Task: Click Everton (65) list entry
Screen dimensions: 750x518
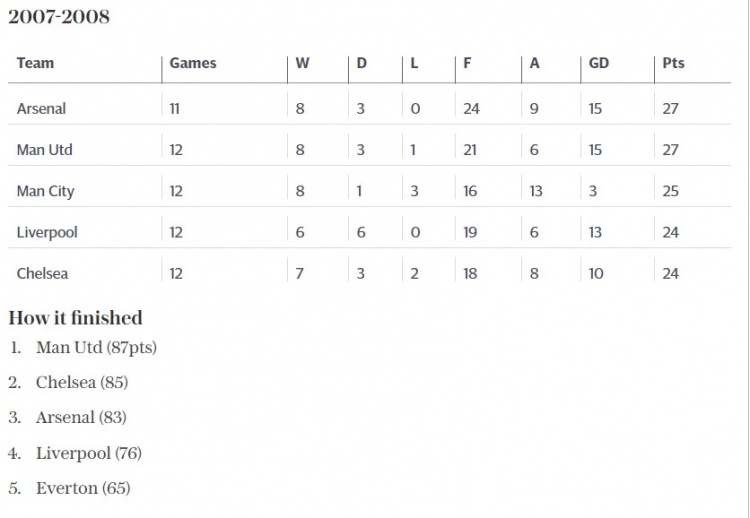Action: 83,488
